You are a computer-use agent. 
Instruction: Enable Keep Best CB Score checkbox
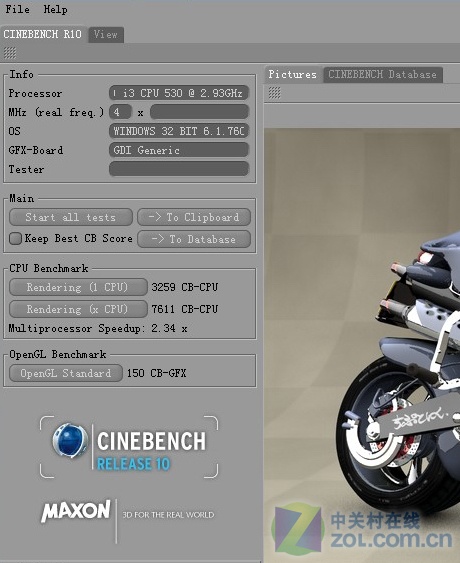[x=15, y=238]
